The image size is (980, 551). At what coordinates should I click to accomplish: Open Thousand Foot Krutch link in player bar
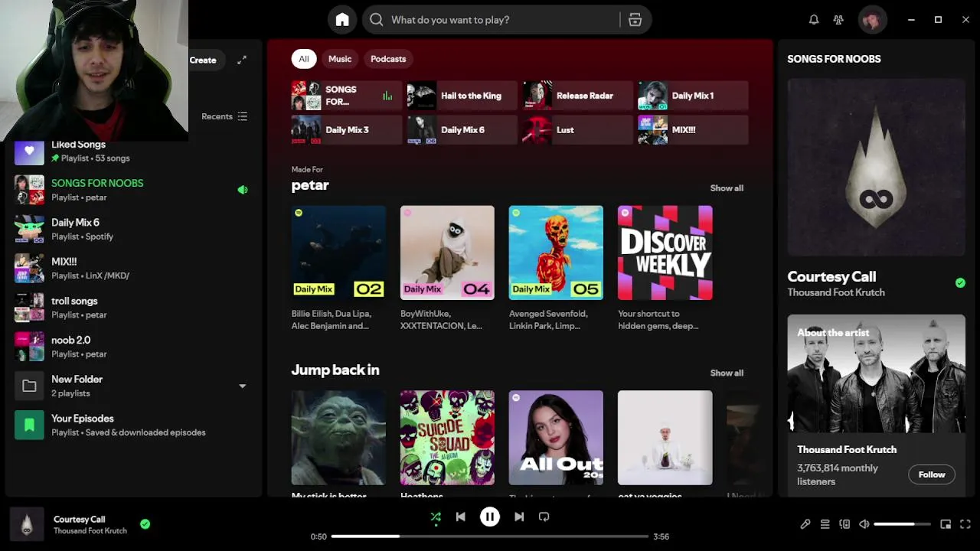point(90,531)
